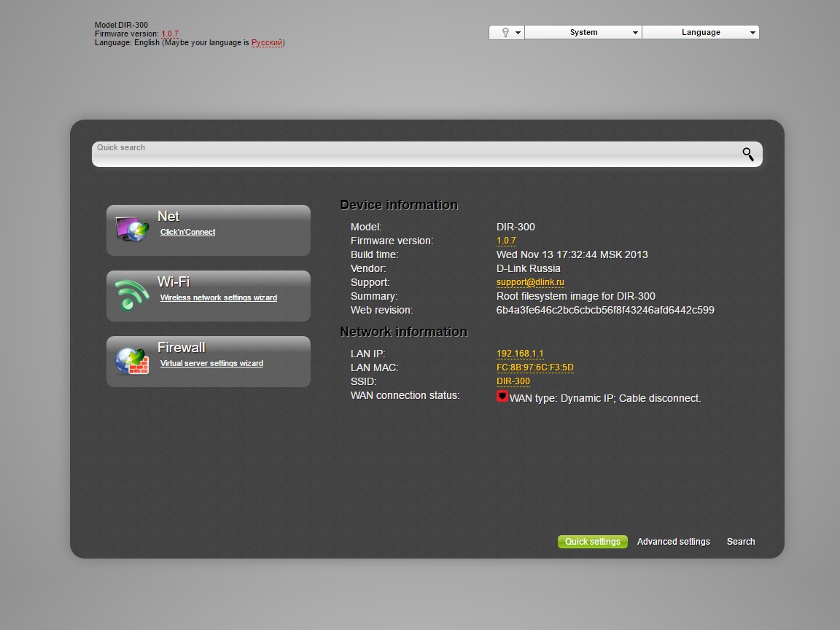Click the Firewall section heading
The image size is (840, 630).
coord(181,348)
